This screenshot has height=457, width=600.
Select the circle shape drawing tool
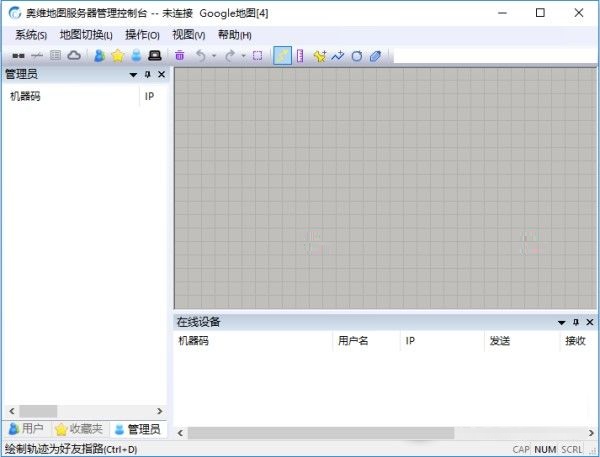(x=357, y=56)
